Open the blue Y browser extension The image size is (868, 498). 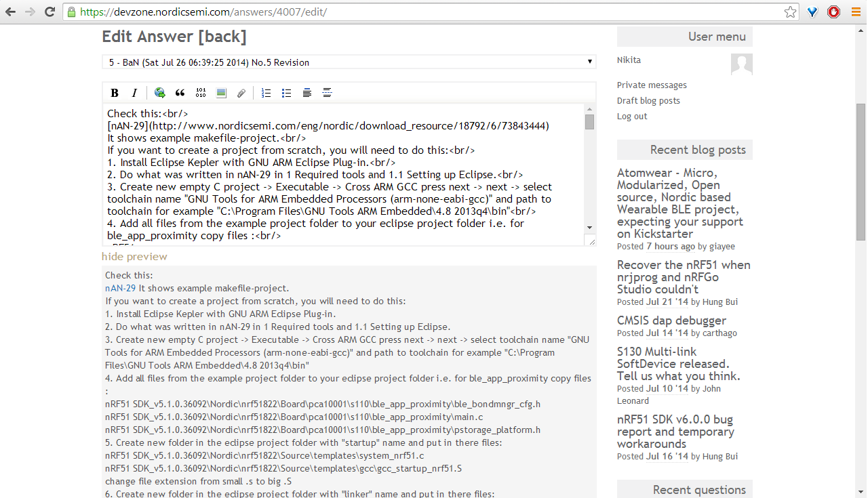(812, 12)
